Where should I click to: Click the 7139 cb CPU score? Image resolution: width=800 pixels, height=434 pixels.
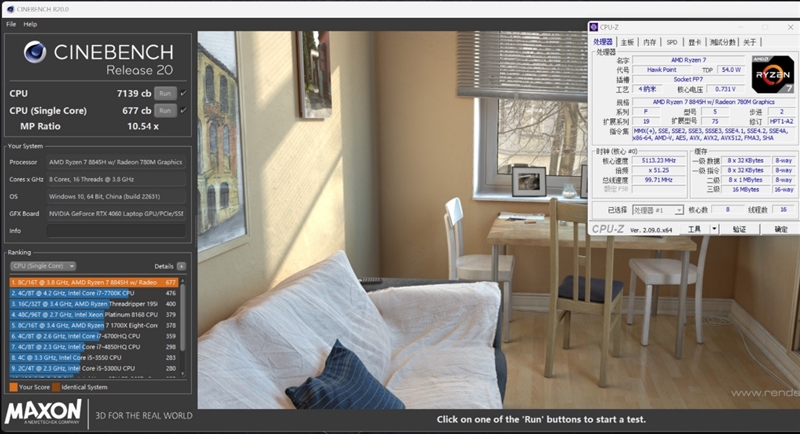[x=134, y=93]
